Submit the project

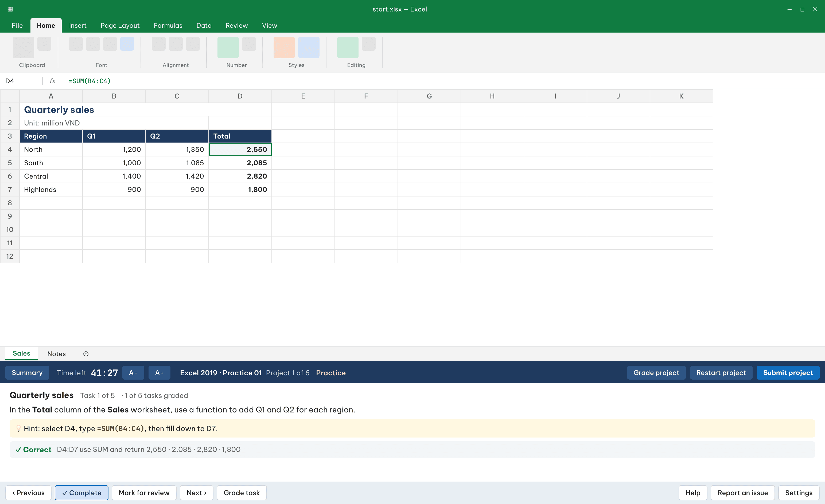click(x=788, y=372)
